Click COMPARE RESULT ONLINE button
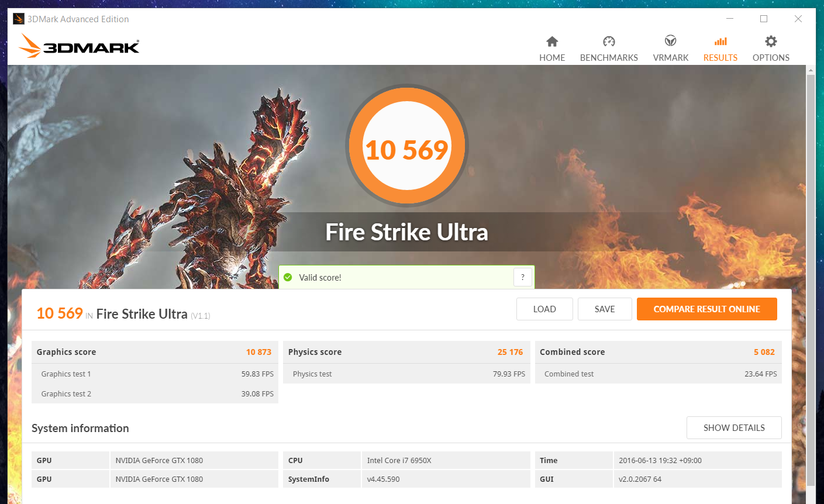The image size is (824, 504). click(x=707, y=309)
